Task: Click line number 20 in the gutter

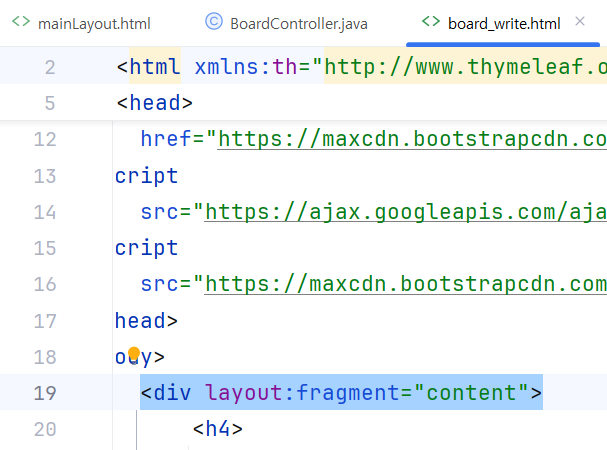Action: click(x=45, y=429)
